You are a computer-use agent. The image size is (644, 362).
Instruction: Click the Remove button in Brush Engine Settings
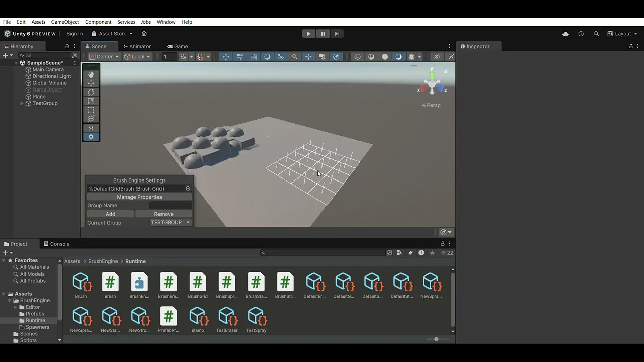point(164,214)
